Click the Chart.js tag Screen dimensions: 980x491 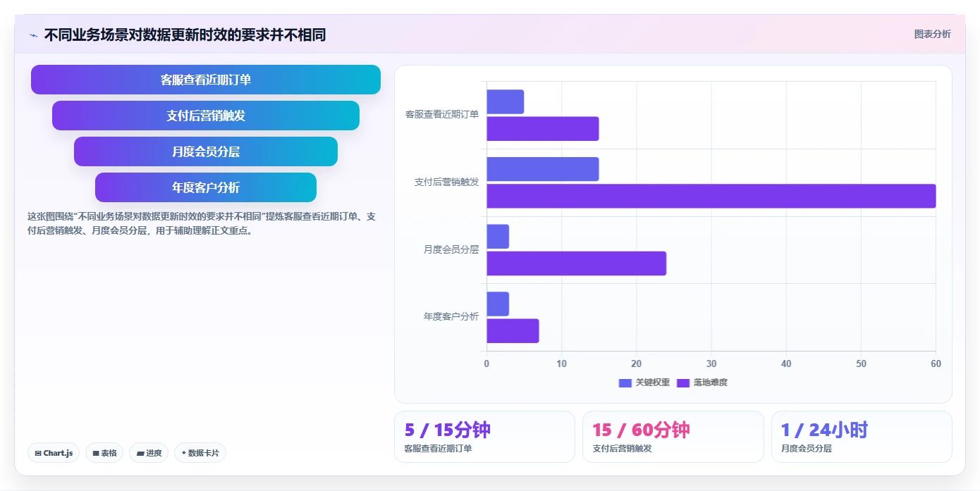(54, 453)
